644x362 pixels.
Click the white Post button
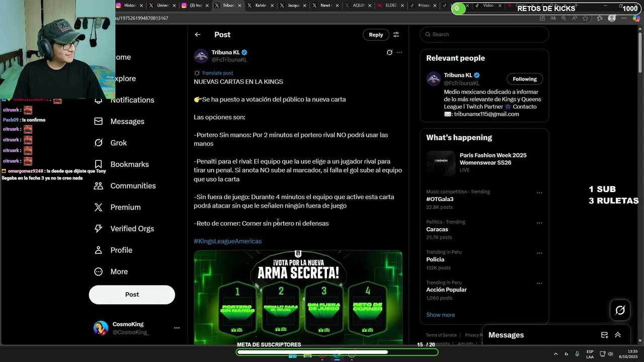point(132,295)
